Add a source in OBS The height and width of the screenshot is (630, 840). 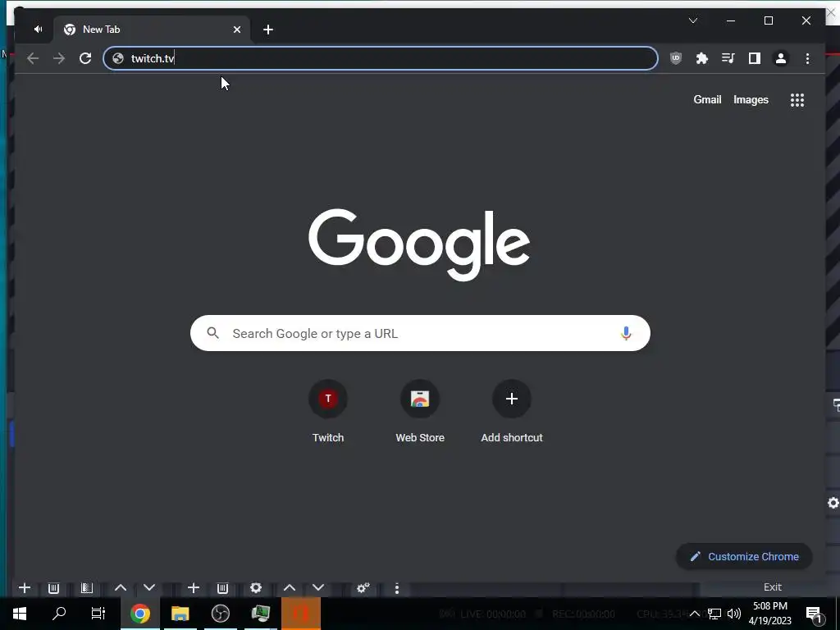(194, 588)
